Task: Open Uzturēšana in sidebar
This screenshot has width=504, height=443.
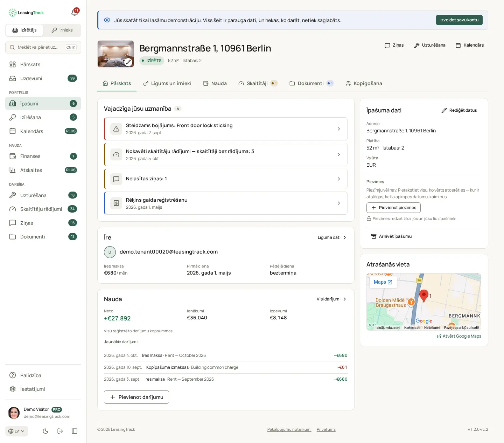Action: click(43, 195)
